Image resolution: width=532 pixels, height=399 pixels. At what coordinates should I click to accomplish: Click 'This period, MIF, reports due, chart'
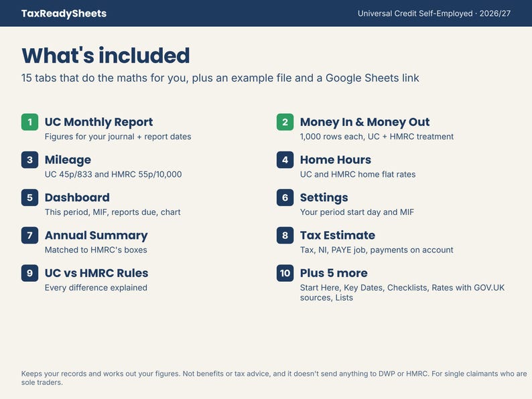113,212
